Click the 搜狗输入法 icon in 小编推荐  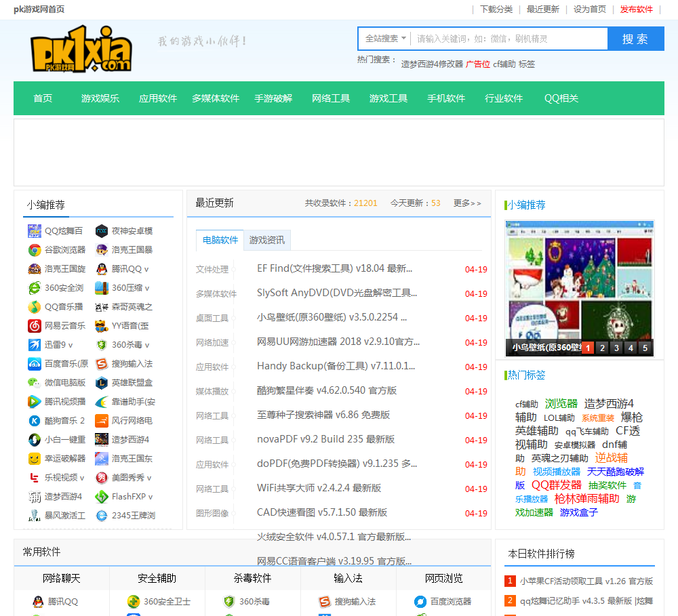[102, 363]
